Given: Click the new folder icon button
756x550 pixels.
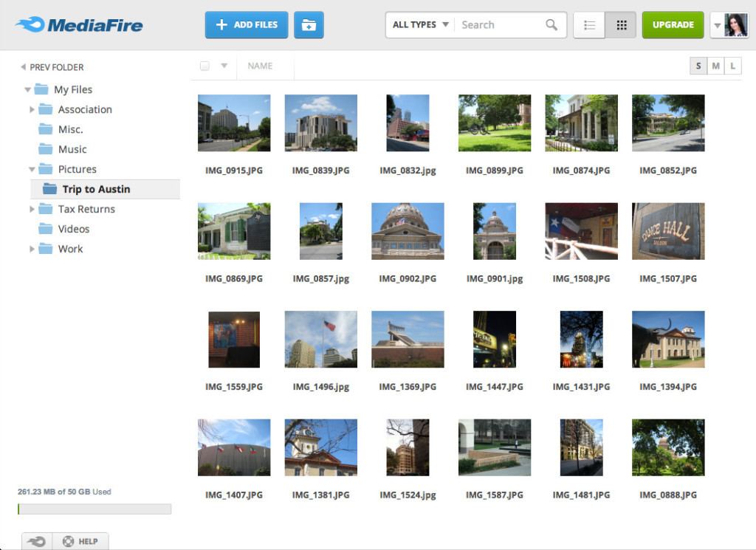Looking at the screenshot, I should (x=309, y=24).
